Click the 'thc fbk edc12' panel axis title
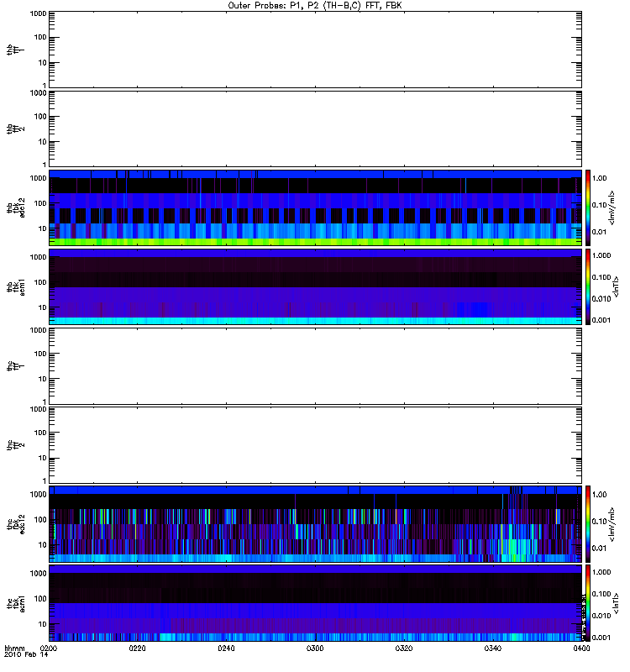Viewport: 630px width, 672px height. [x=15, y=524]
